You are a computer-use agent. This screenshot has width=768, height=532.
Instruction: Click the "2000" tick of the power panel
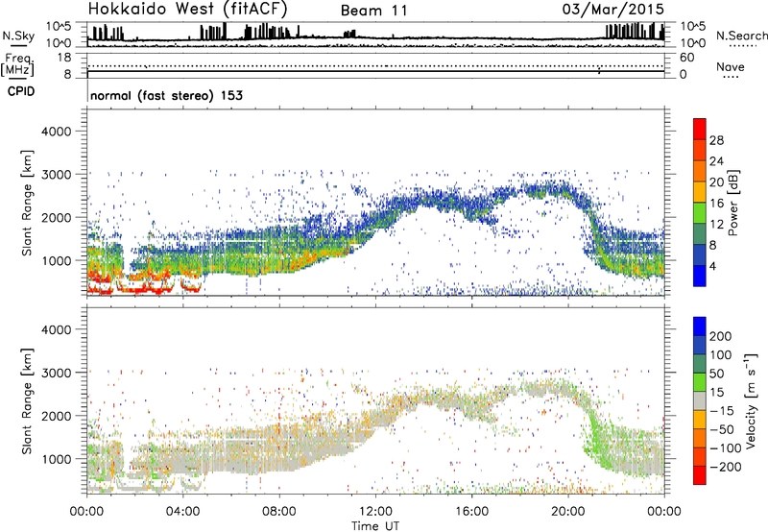tap(56, 217)
